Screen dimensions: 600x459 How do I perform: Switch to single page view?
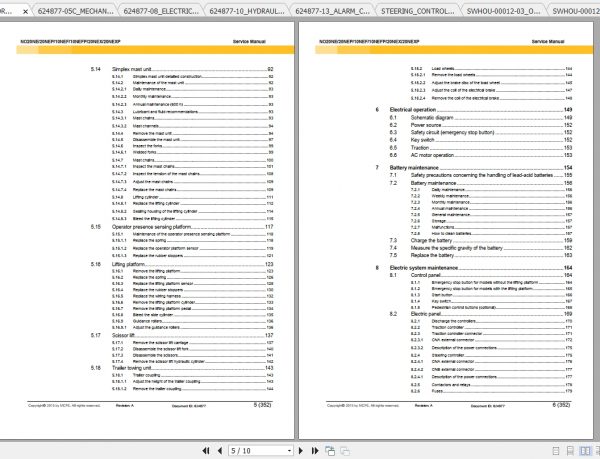556,451
